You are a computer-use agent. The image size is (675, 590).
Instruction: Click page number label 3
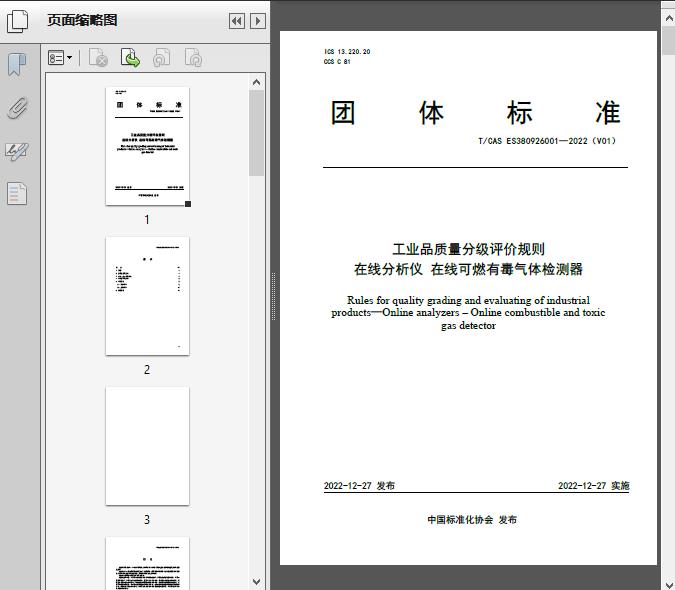click(x=147, y=520)
